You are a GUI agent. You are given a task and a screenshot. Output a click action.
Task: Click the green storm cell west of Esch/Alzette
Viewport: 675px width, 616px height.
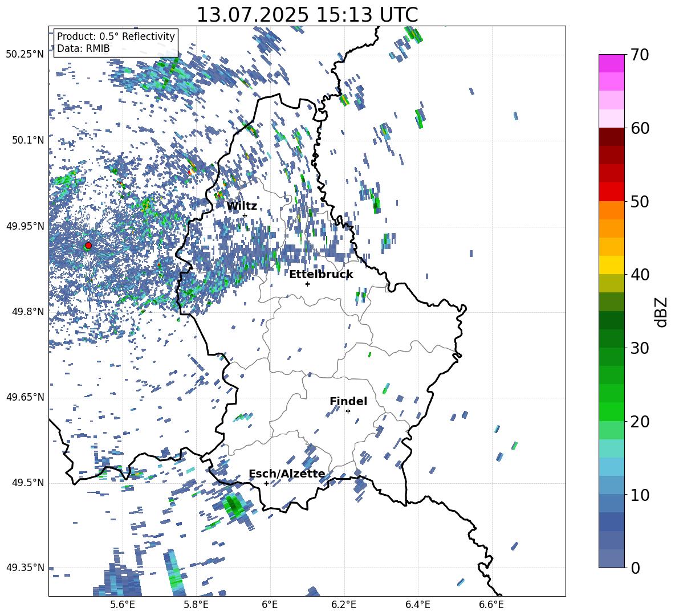click(234, 505)
